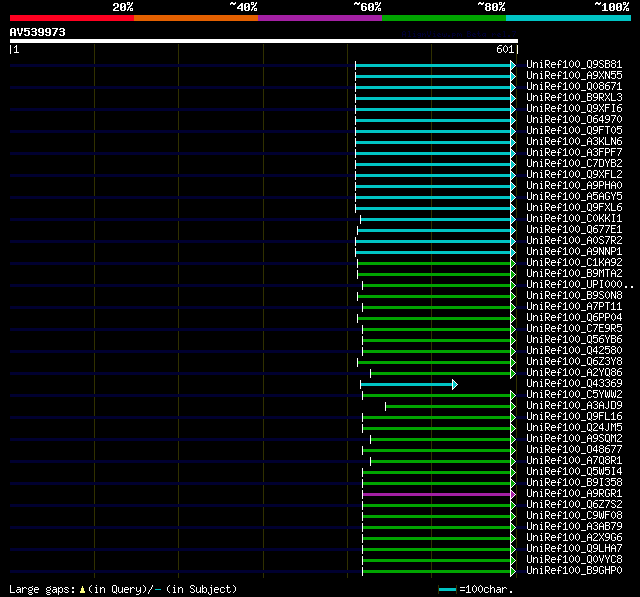Select the UniRef100_A9NNP1 label
640x597 pixels.
coord(574,252)
